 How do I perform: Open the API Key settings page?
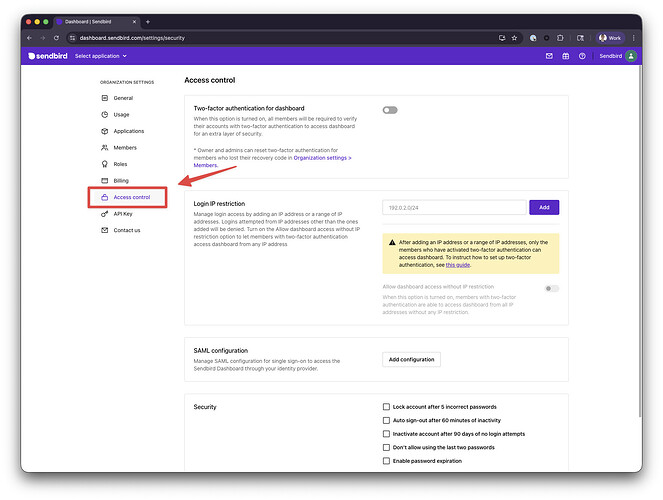click(x=123, y=214)
